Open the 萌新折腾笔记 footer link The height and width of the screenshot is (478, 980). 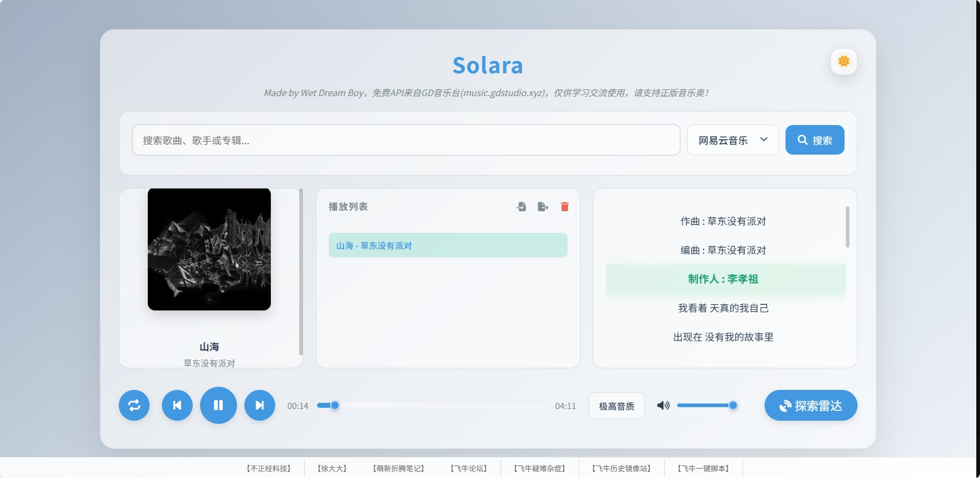399,469
